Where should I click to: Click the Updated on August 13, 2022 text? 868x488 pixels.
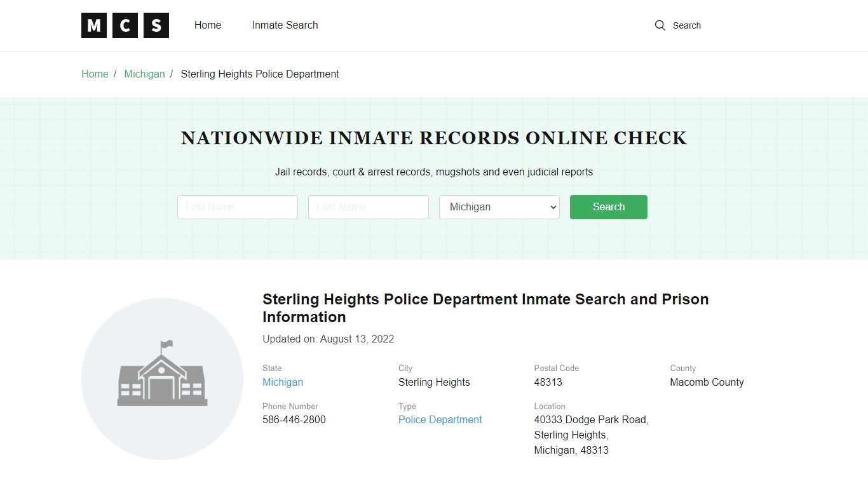coord(329,339)
